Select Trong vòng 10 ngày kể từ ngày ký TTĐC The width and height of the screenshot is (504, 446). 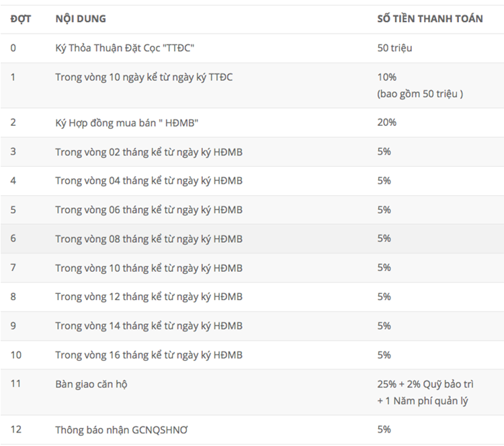tap(144, 77)
